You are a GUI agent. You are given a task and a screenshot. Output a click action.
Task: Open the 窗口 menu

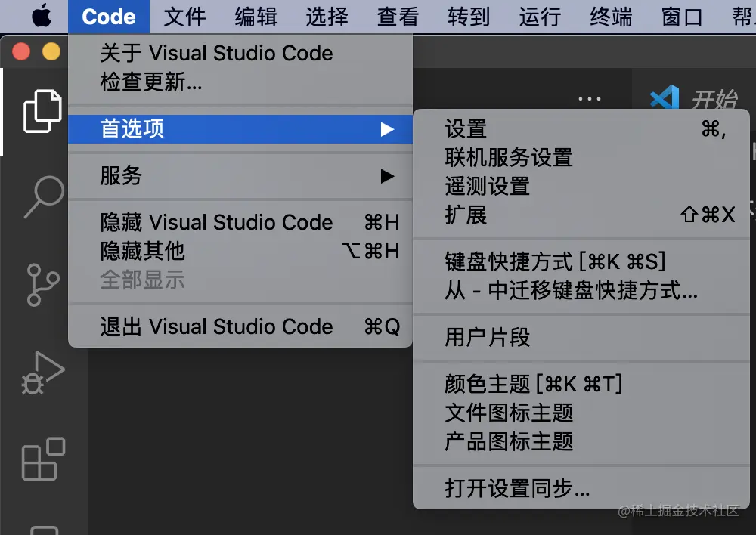click(x=682, y=17)
